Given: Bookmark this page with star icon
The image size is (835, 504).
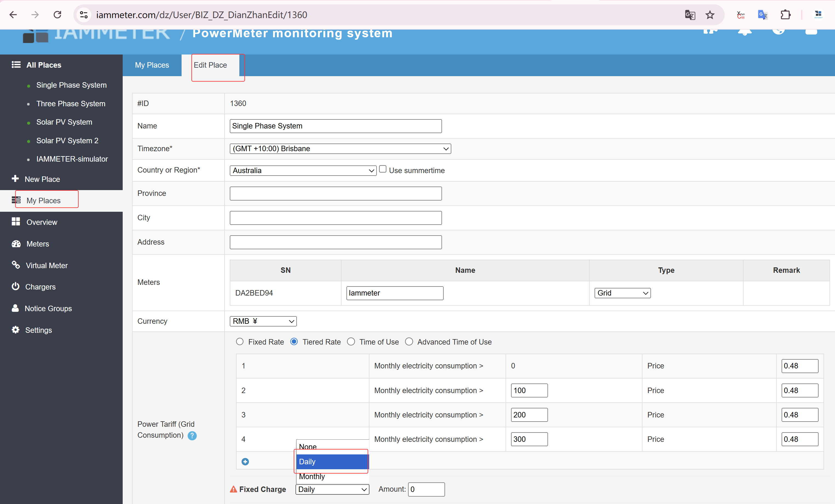Looking at the screenshot, I should tap(710, 15).
